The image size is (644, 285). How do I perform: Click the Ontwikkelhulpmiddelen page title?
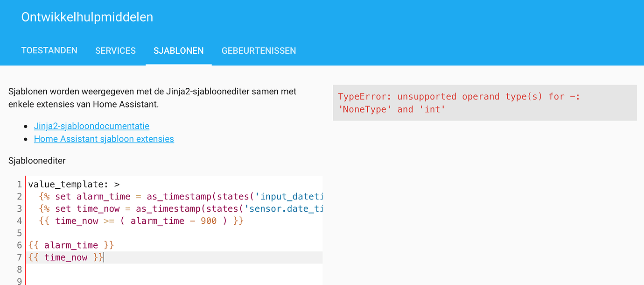[x=87, y=17]
